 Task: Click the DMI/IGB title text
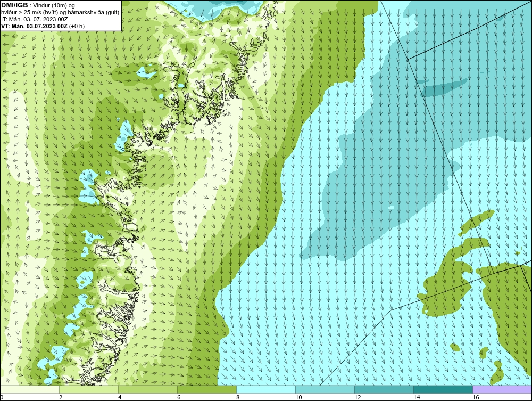pos(14,5)
